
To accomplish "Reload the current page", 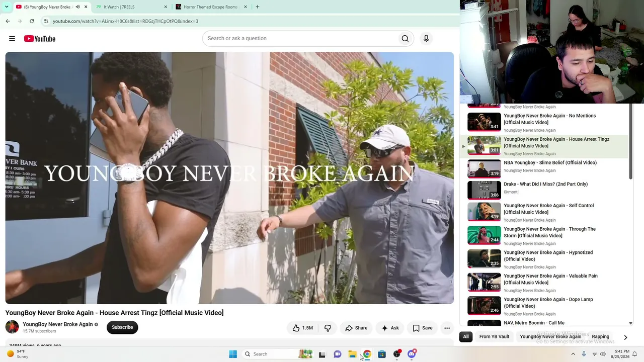I will (32, 21).
